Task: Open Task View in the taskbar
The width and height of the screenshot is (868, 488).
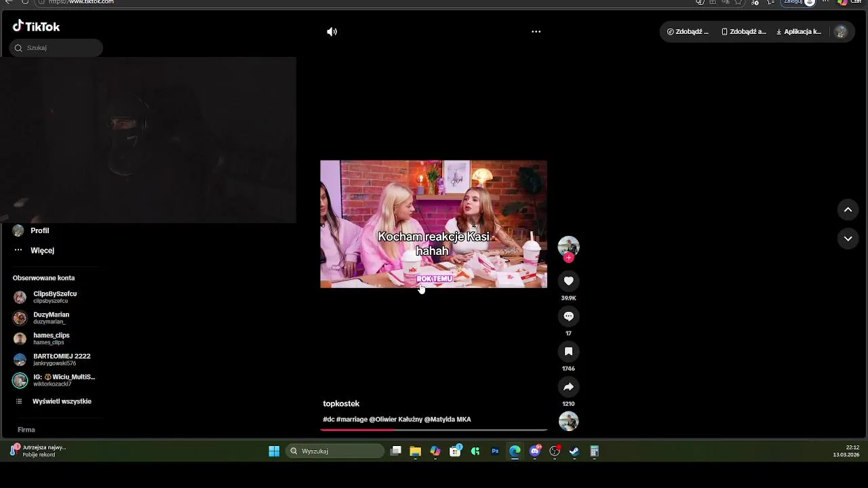Action: 396,451
